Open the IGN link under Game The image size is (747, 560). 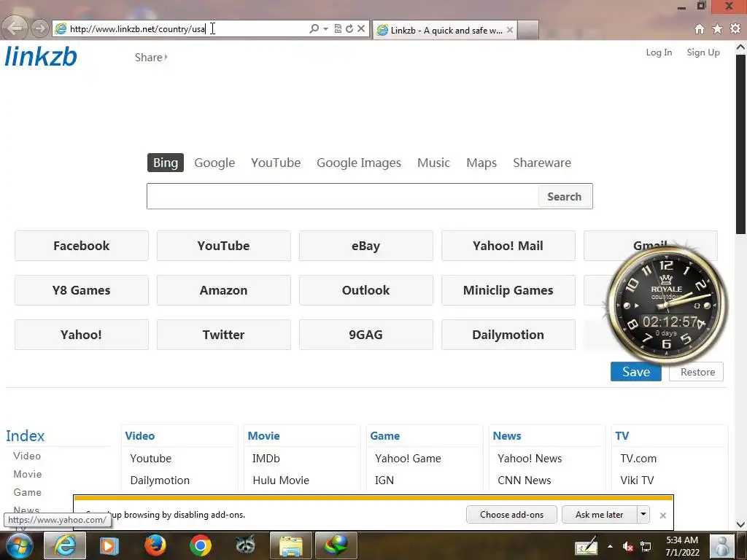[384, 480]
